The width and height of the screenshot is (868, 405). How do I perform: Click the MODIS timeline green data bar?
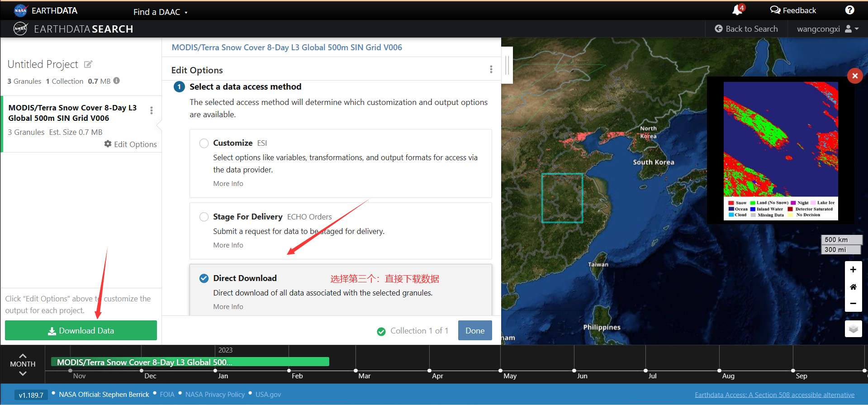coord(190,362)
